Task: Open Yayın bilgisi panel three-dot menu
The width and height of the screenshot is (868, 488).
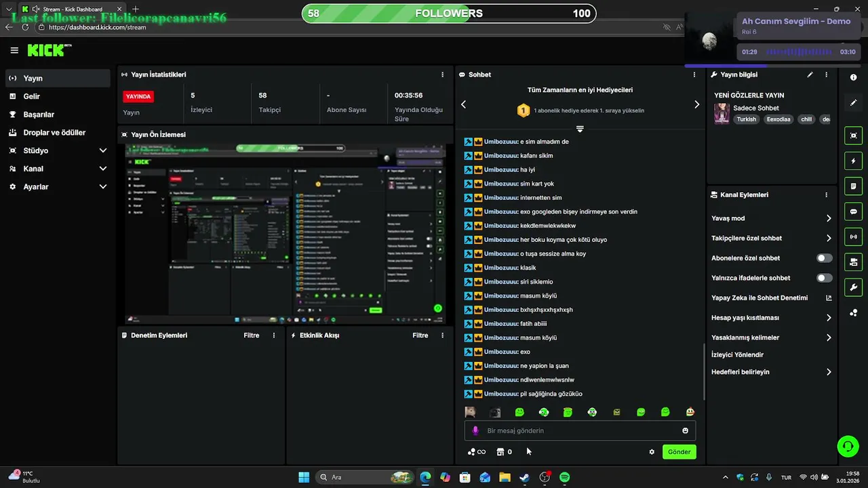Action: coord(826,75)
